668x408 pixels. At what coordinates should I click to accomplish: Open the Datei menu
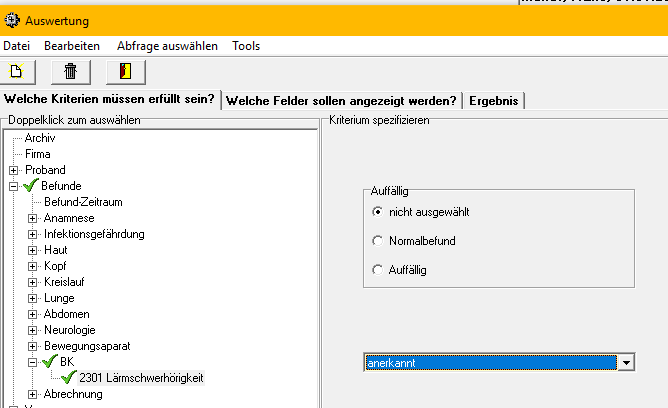pyautogui.click(x=17, y=46)
